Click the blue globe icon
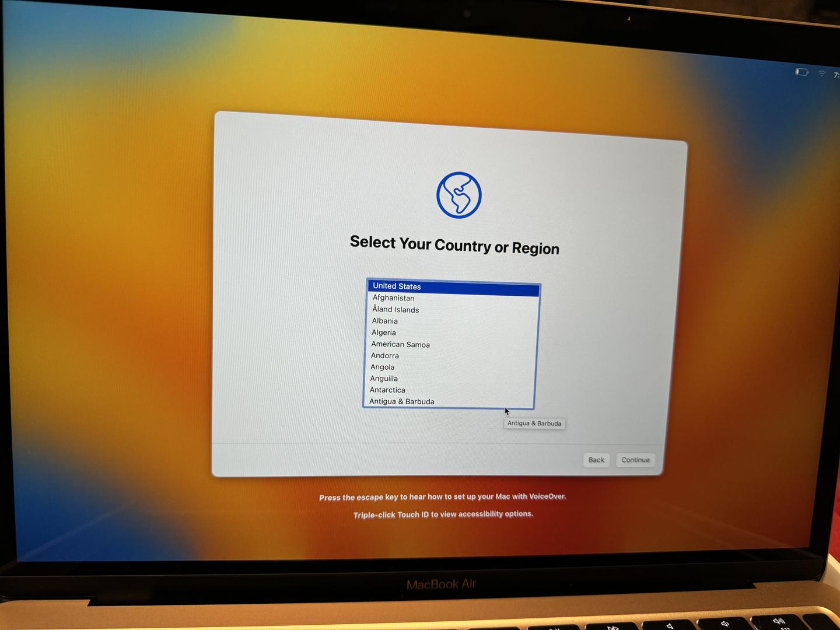This screenshot has width=840, height=630. (459, 195)
